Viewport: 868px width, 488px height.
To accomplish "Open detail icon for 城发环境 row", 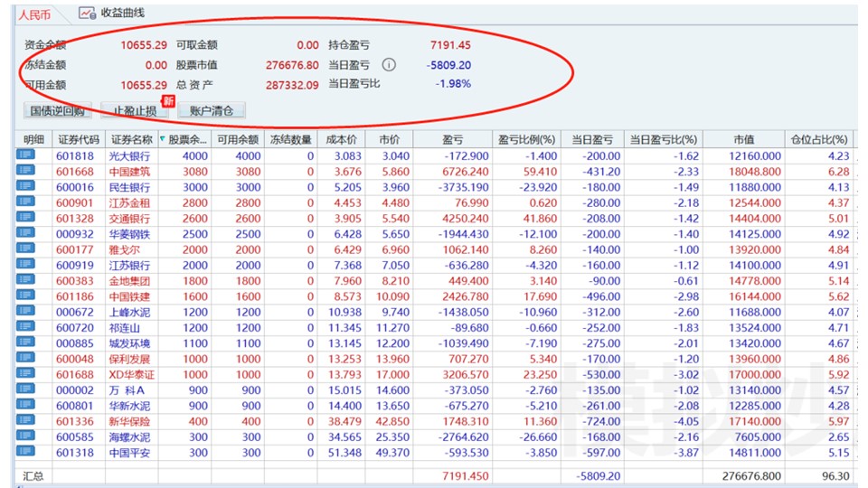I will click(25, 342).
